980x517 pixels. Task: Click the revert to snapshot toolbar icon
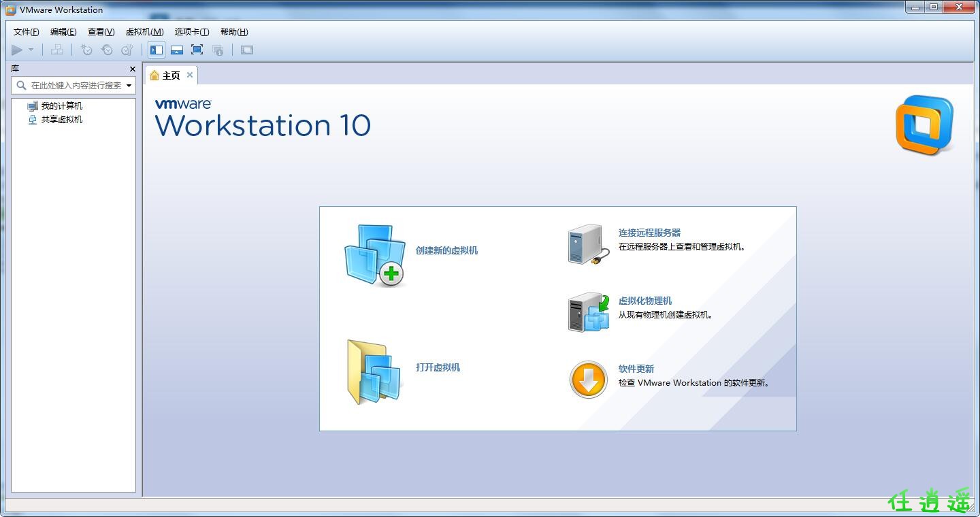[x=107, y=50]
